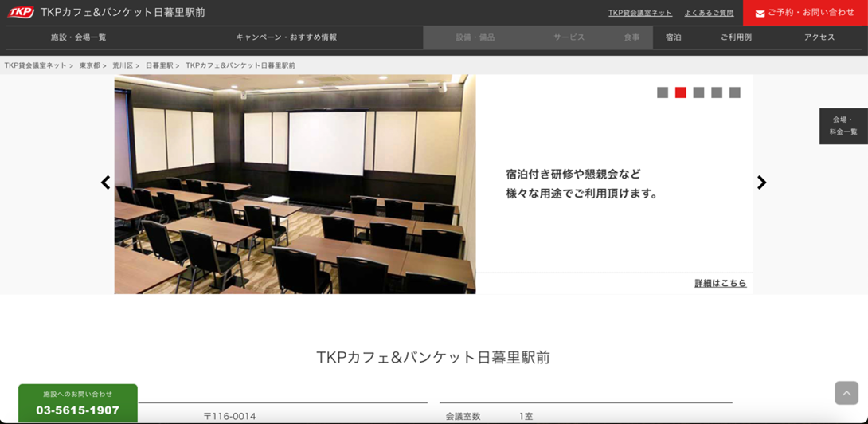Viewport: 868px width, 424px height.
Task: Select the fifth slide indicator square
Action: coord(734,92)
